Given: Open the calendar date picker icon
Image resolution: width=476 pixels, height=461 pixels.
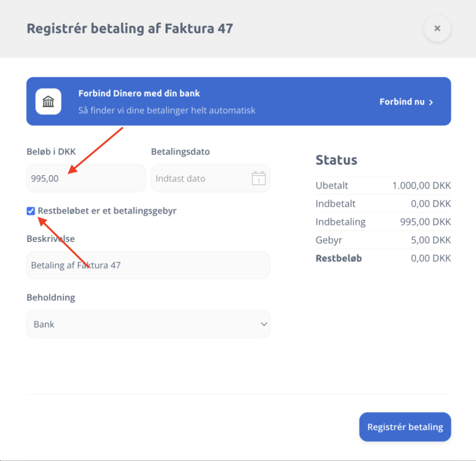Looking at the screenshot, I should [x=259, y=179].
